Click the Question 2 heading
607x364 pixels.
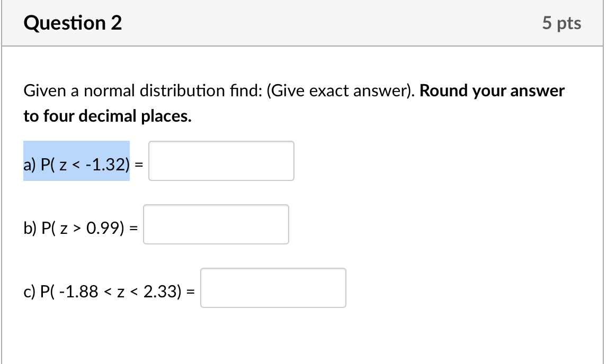click(73, 22)
